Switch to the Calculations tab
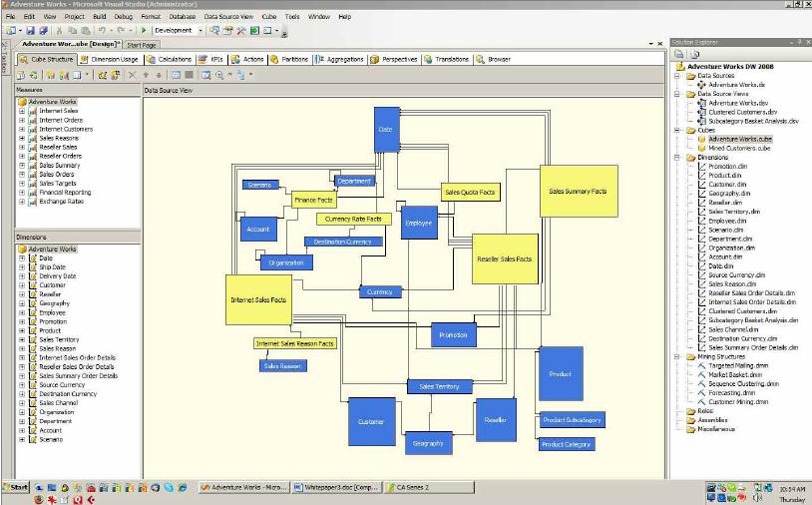This screenshot has height=505, width=812. point(169,60)
